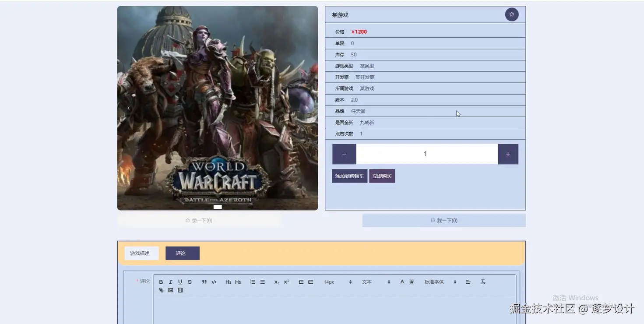Screen dimensions: 644x324
Task: Increase quantity with the plus button
Action: pos(508,154)
